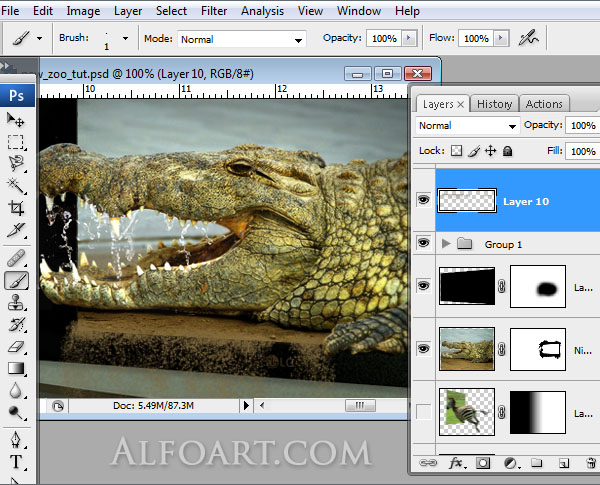
Task: Select the crocodile layer thumbnail
Action: [x=467, y=349]
